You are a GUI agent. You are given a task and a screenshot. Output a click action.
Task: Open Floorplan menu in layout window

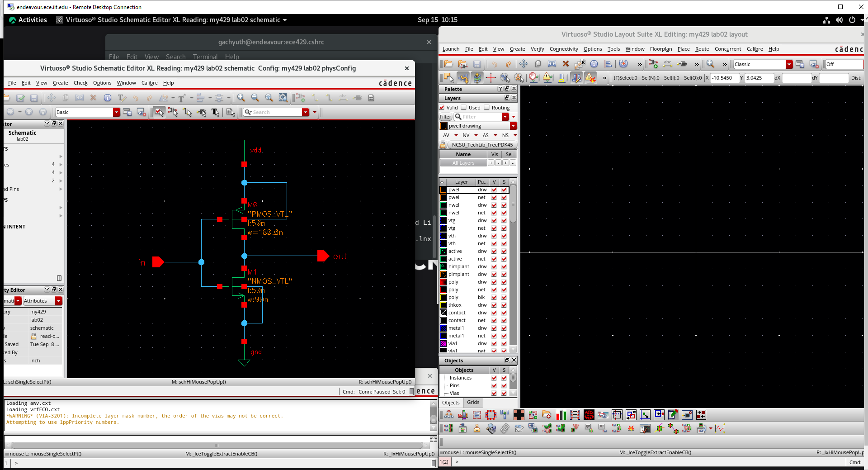tap(661, 49)
